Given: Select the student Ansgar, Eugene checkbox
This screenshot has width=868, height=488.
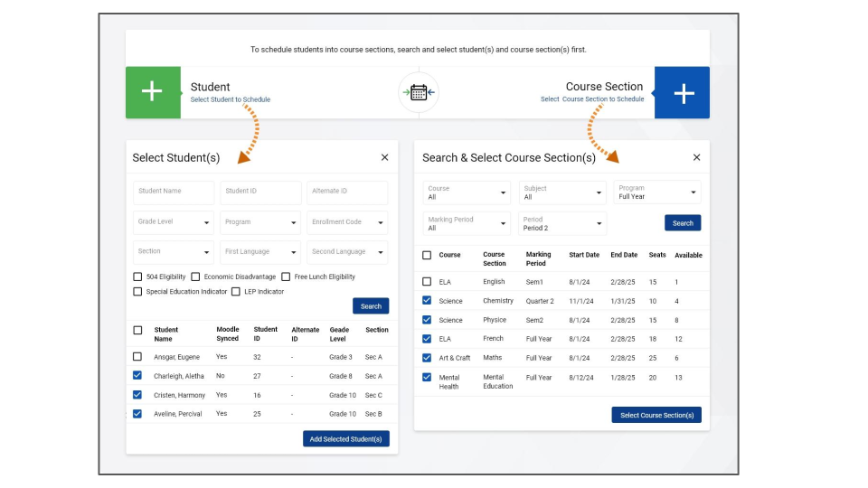Looking at the screenshot, I should click(x=137, y=357).
